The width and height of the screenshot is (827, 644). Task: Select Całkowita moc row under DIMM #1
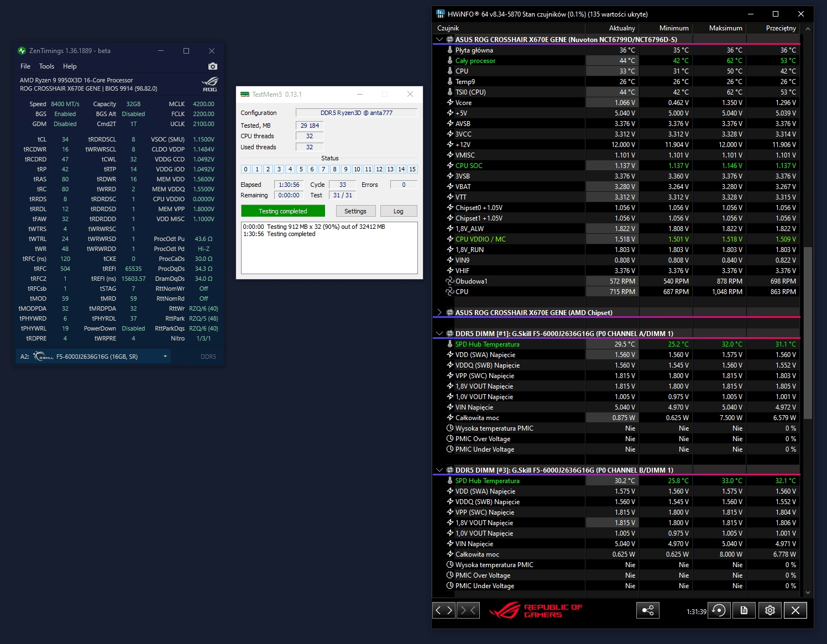(616, 417)
